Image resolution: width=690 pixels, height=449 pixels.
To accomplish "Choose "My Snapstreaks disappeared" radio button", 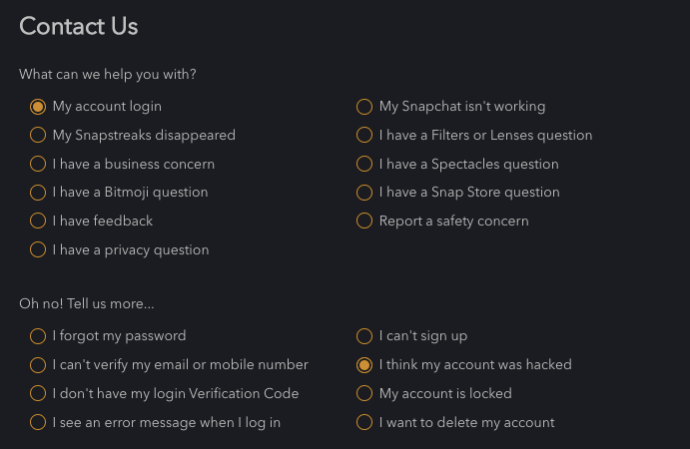I will click(38, 135).
